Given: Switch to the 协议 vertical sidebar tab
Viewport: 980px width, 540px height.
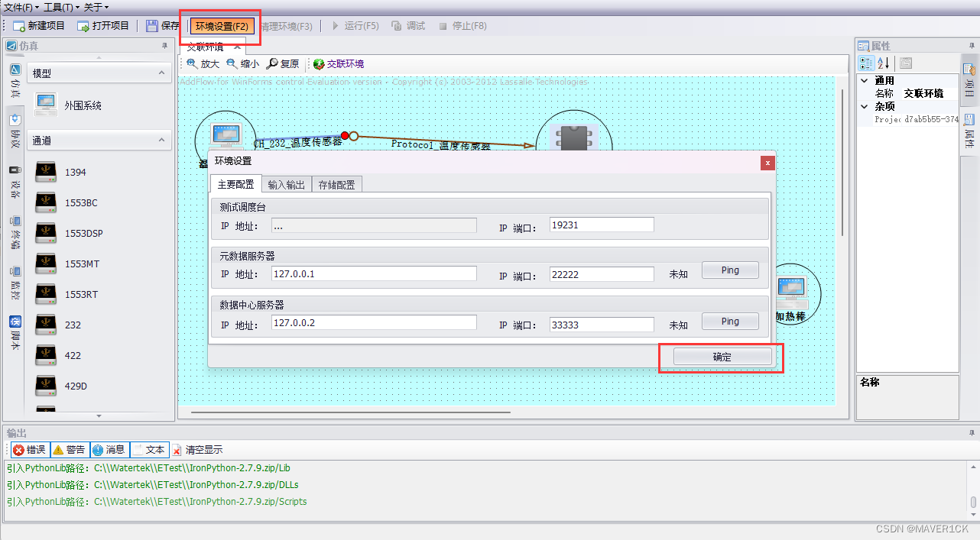Looking at the screenshot, I should click(15, 132).
